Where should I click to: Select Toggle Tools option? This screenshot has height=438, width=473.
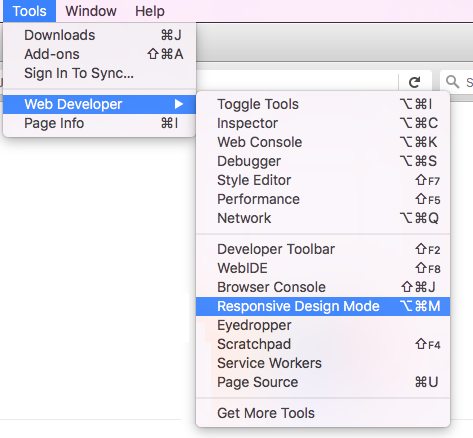323,104
